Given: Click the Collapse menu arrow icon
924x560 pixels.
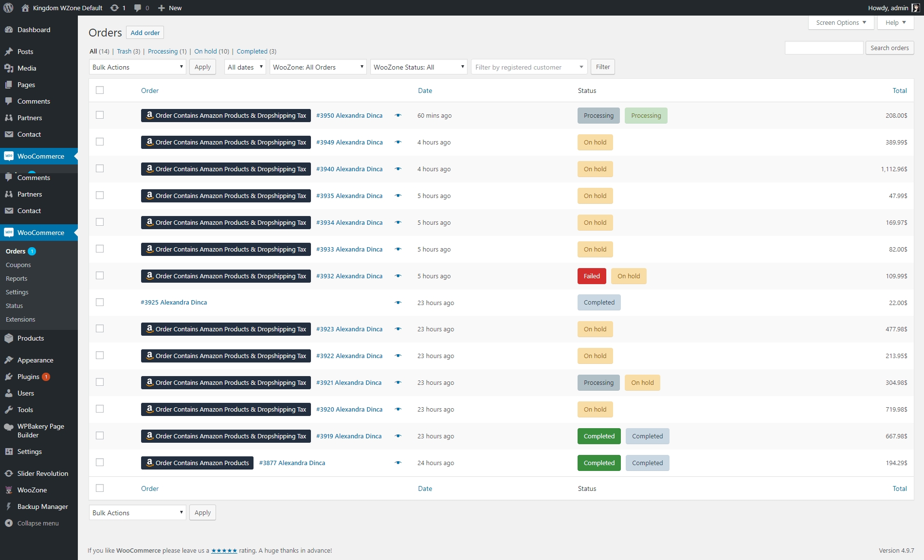Looking at the screenshot, I should coord(9,523).
